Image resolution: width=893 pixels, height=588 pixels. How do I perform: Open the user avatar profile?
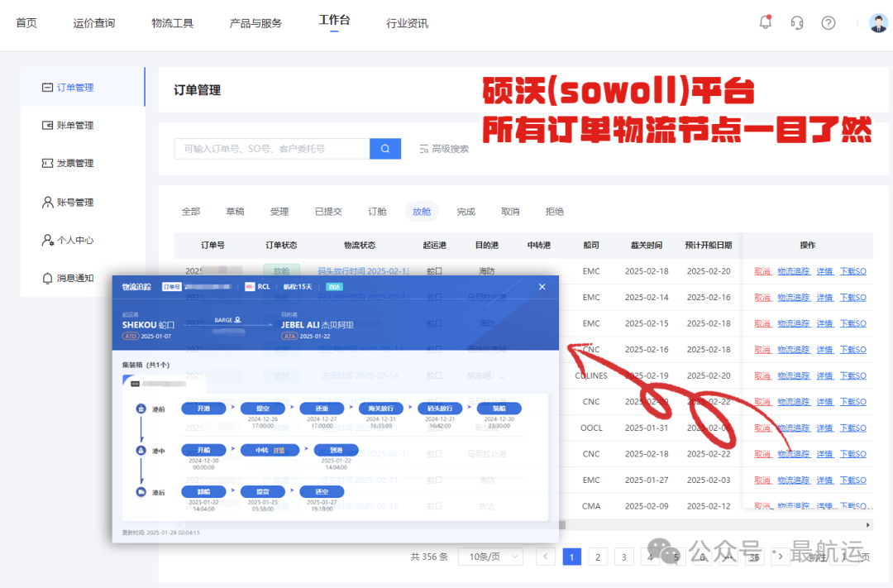tap(878, 23)
